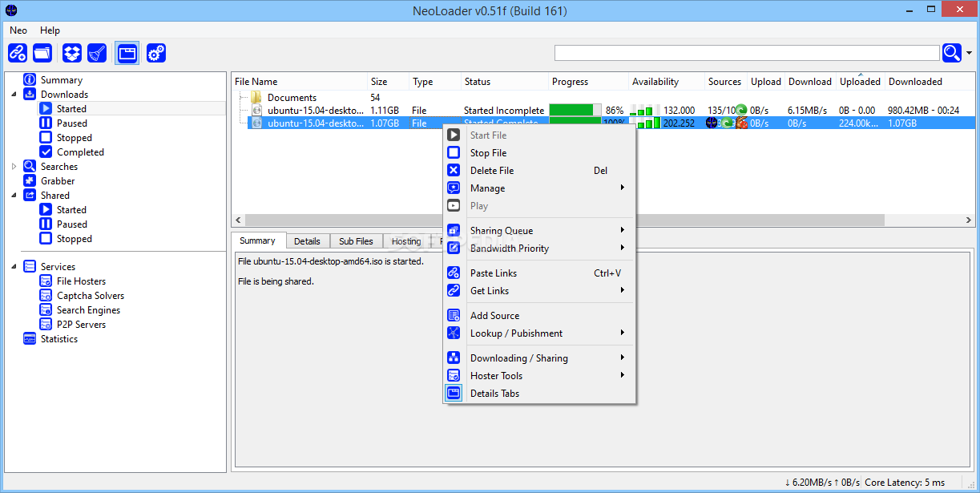Collapse the Services tree node

pyautogui.click(x=14, y=267)
